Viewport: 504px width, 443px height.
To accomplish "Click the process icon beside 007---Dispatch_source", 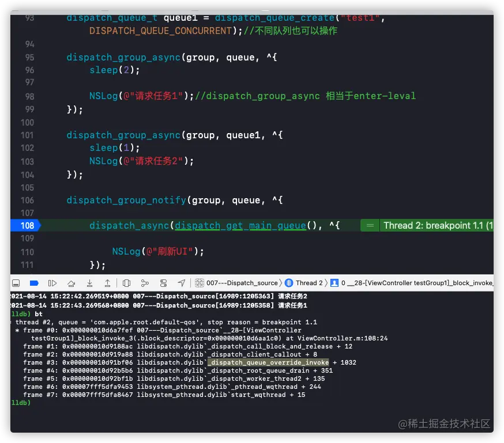I will (x=200, y=283).
